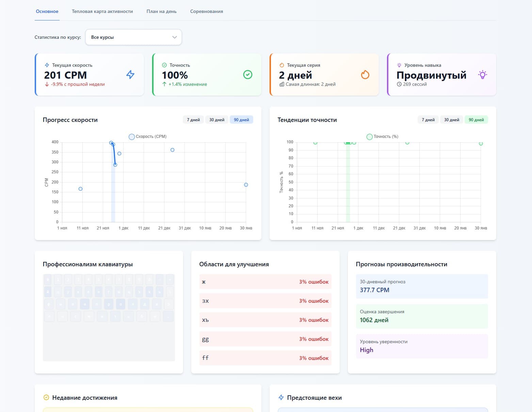This screenshot has width=532, height=412.
Task: Click the 30-дневный прогноз 377.7 CPM card
Action: 422,286
